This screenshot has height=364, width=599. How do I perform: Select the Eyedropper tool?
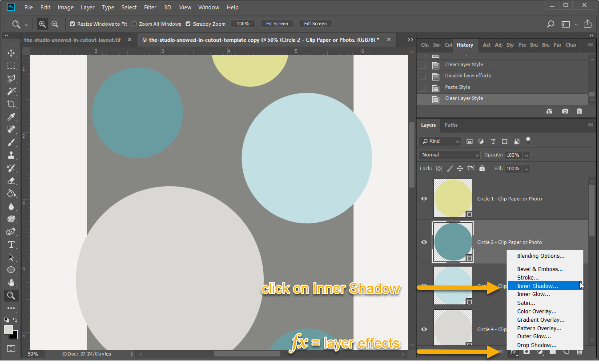(11, 117)
